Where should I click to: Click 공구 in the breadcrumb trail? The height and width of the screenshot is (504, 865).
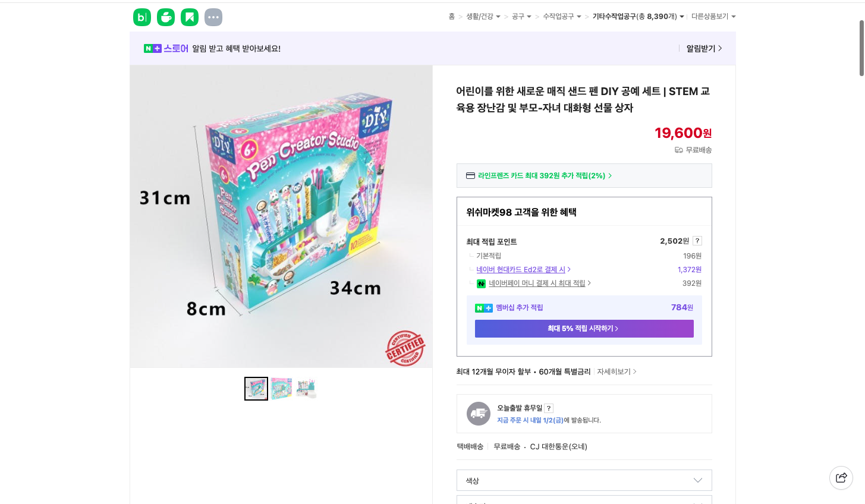click(517, 17)
